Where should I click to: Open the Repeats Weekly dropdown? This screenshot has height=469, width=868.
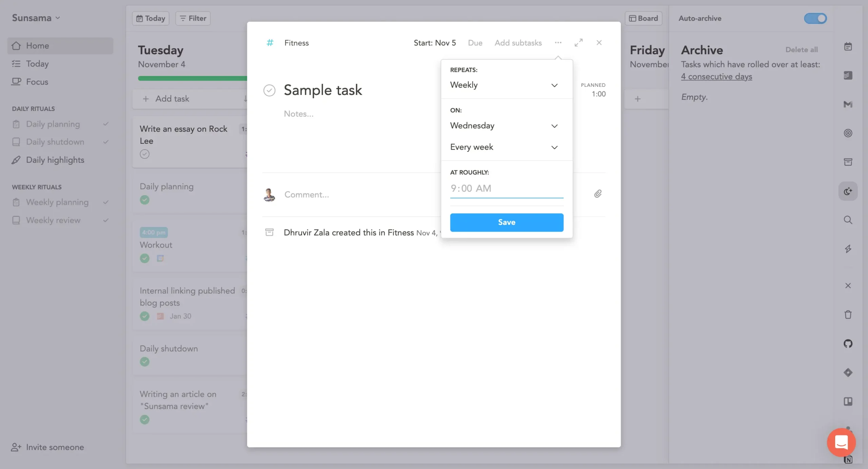[x=504, y=85]
